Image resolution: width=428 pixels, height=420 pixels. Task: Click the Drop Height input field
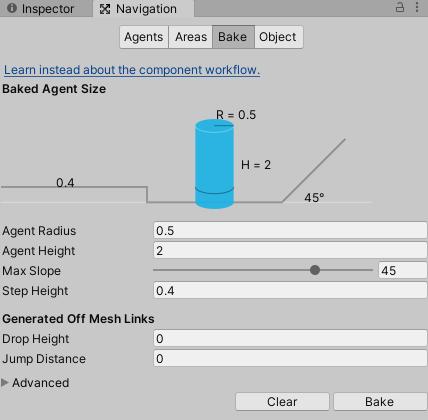[290, 338]
